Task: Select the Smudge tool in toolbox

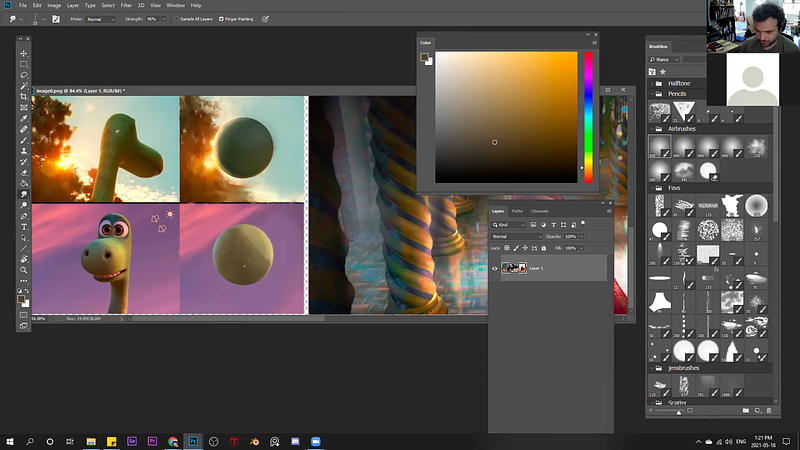Action: (23, 194)
